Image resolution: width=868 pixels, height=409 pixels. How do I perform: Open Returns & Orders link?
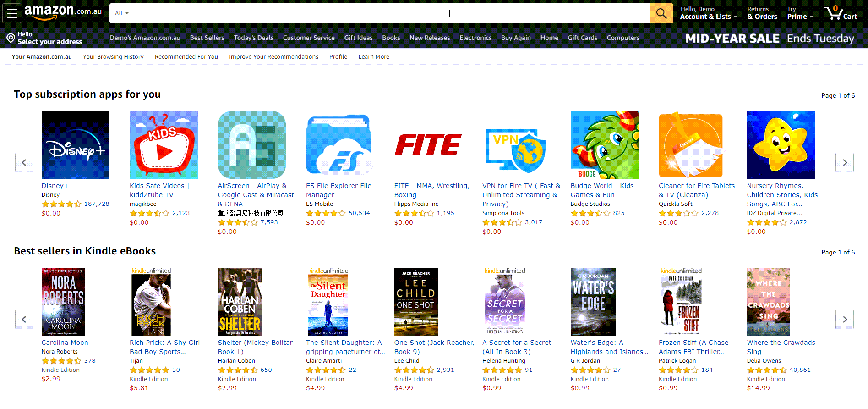coord(762,13)
